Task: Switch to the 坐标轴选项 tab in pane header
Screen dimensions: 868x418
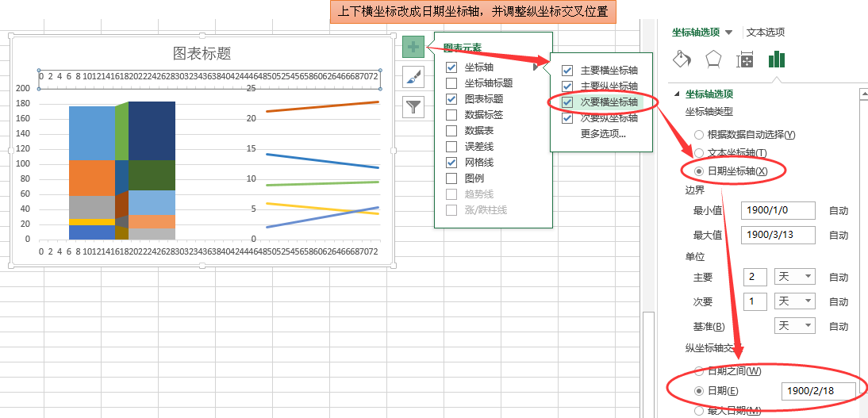Action: point(696,32)
